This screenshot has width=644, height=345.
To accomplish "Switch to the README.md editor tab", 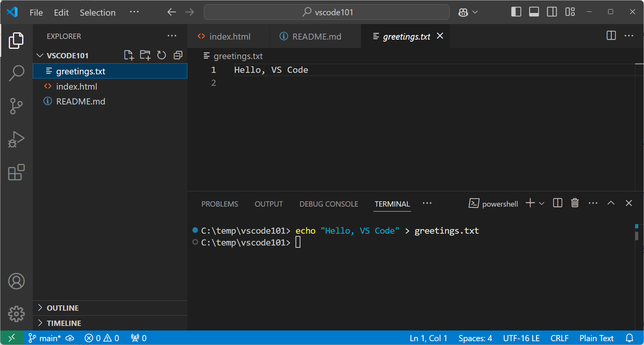I will click(x=315, y=36).
